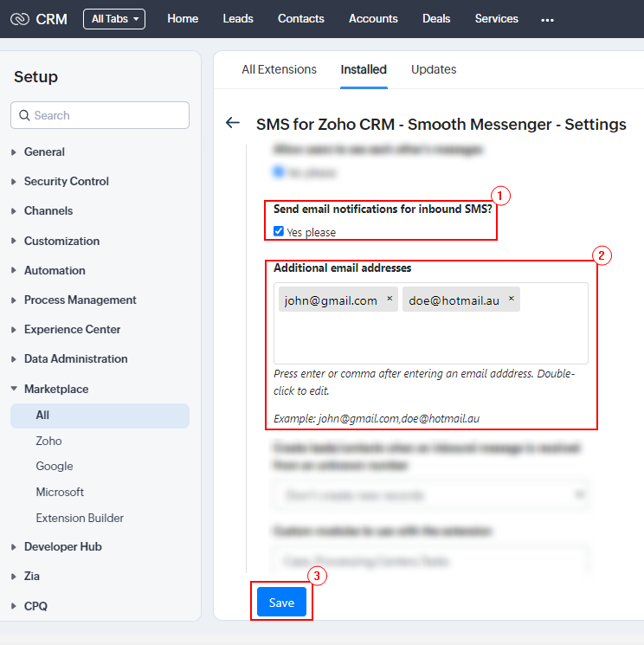Switch to the Installed tab

tap(364, 69)
